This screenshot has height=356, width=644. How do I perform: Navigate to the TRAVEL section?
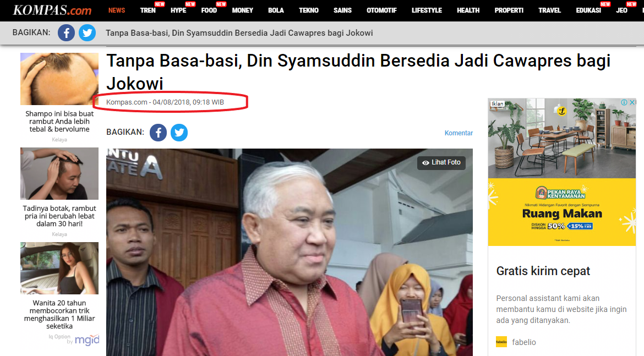549,10
